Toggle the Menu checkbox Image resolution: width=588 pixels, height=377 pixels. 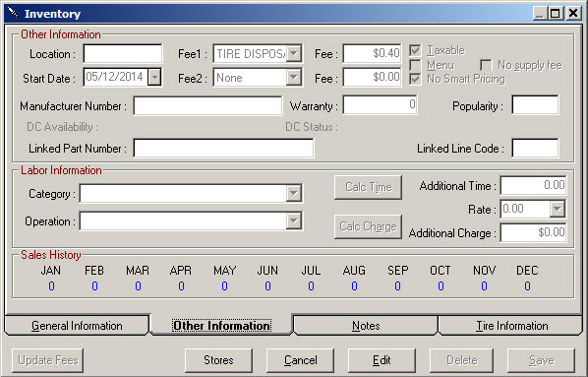click(415, 65)
